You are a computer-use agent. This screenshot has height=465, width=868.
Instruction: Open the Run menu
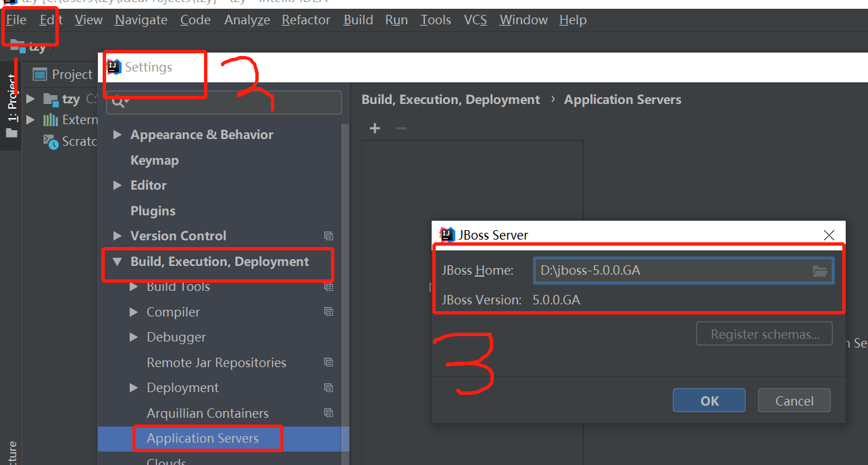coord(397,20)
